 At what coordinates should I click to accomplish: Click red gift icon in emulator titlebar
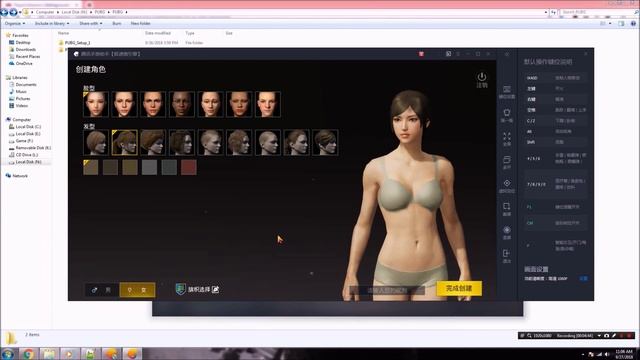(421, 54)
